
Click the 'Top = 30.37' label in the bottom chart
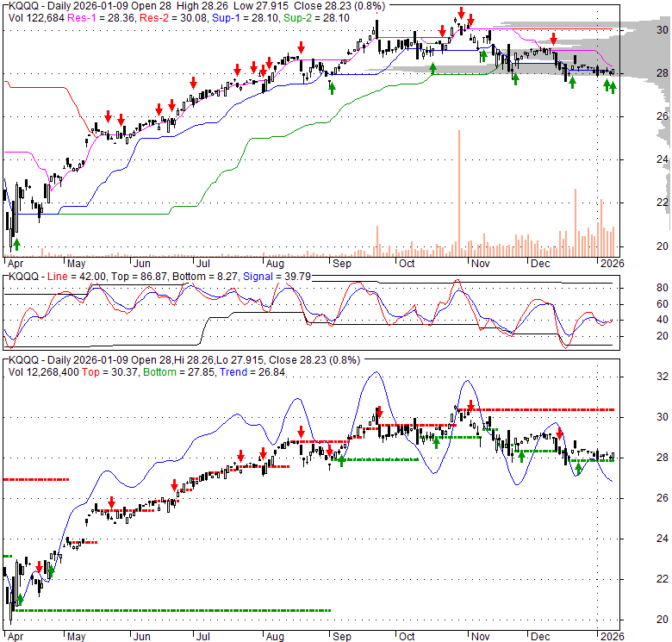pos(110,372)
